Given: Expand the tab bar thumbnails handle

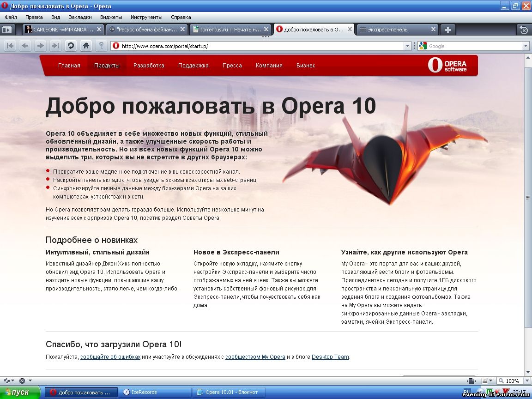Looking at the screenshot, I should click(x=266, y=36).
